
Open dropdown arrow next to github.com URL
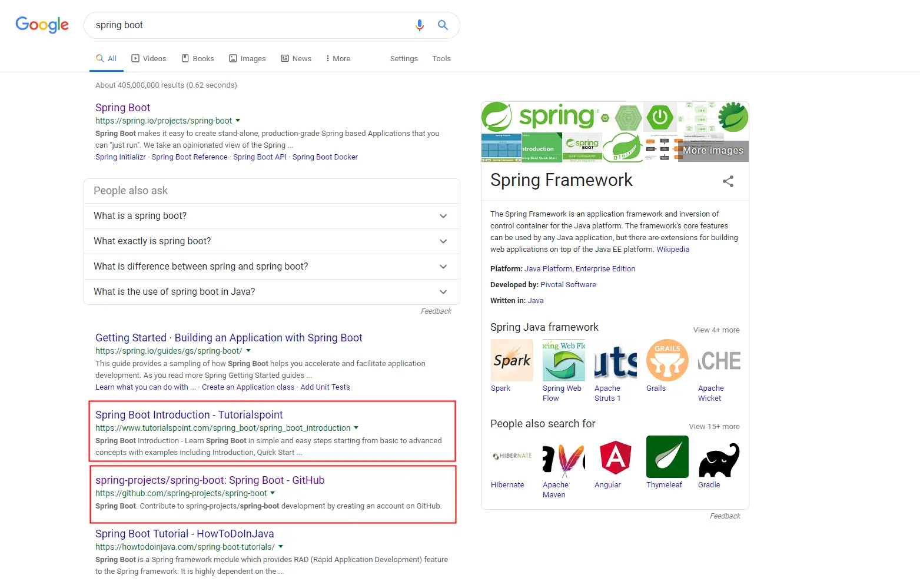tap(273, 493)
